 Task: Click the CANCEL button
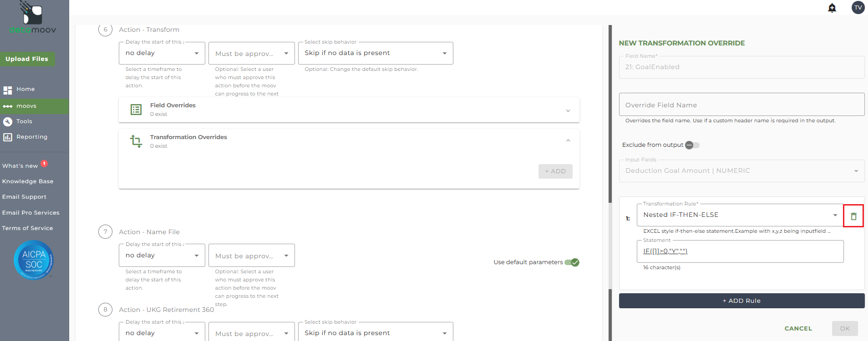798,328
